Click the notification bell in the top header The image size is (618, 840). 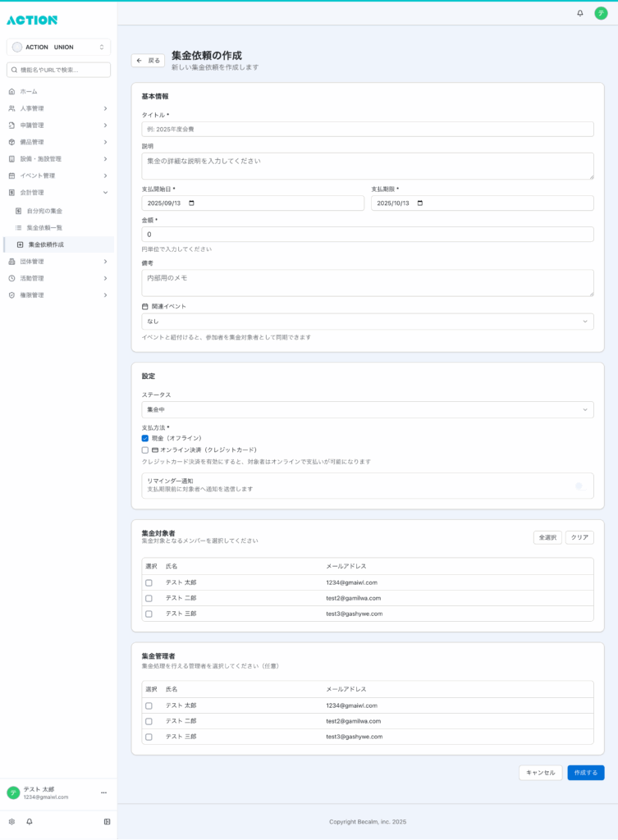click(580, 13)
